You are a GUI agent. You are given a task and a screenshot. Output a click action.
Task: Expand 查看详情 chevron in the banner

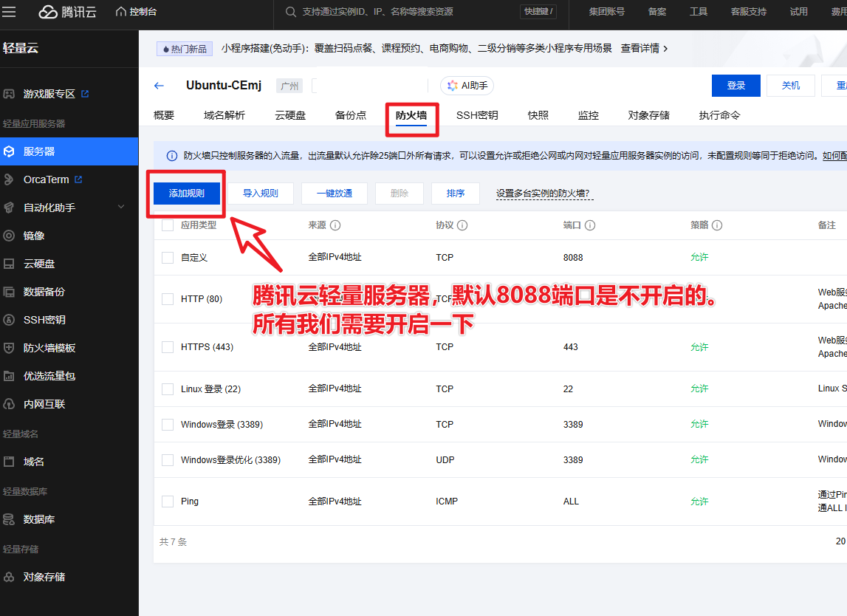(665, 49)
